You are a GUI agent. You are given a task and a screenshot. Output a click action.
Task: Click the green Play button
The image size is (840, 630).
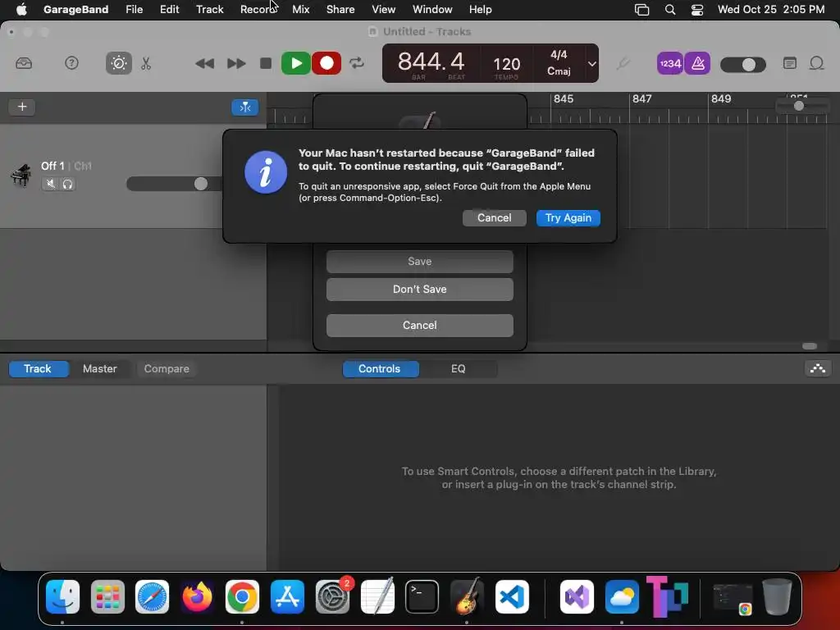point(295,63)
